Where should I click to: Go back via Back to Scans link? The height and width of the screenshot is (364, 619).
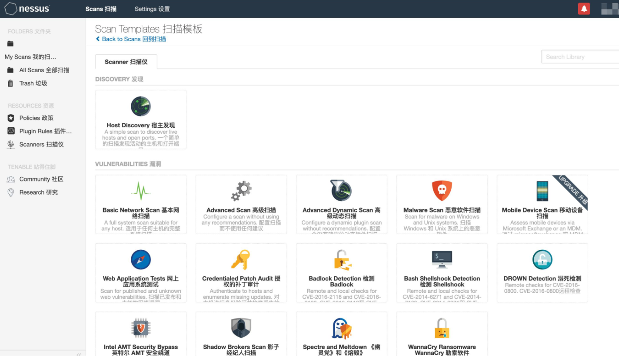tap(131, 39)
